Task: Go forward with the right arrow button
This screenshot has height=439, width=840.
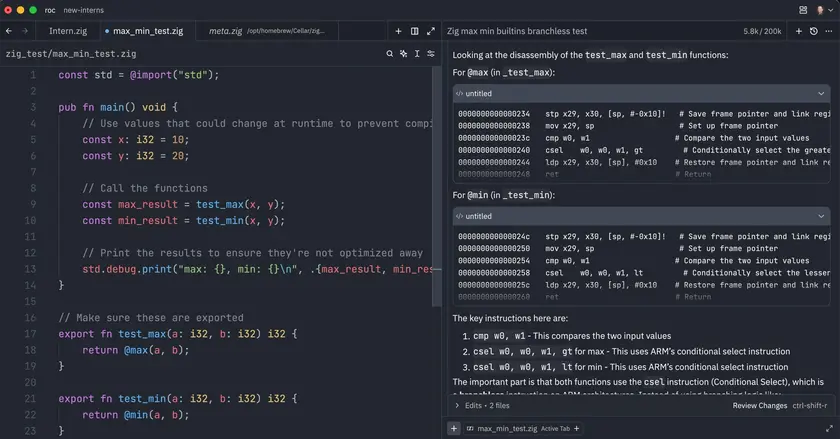Action: 25,31
